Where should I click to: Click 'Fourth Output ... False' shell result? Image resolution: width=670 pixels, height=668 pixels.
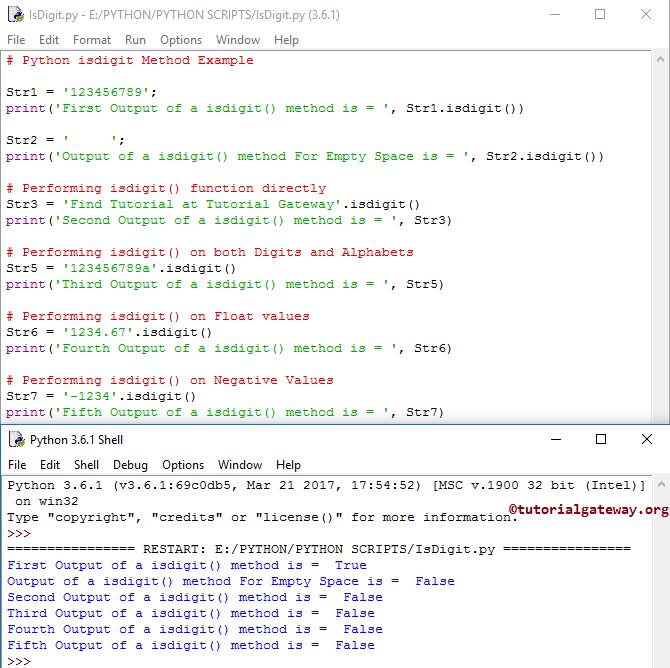[x=195, y=629]
